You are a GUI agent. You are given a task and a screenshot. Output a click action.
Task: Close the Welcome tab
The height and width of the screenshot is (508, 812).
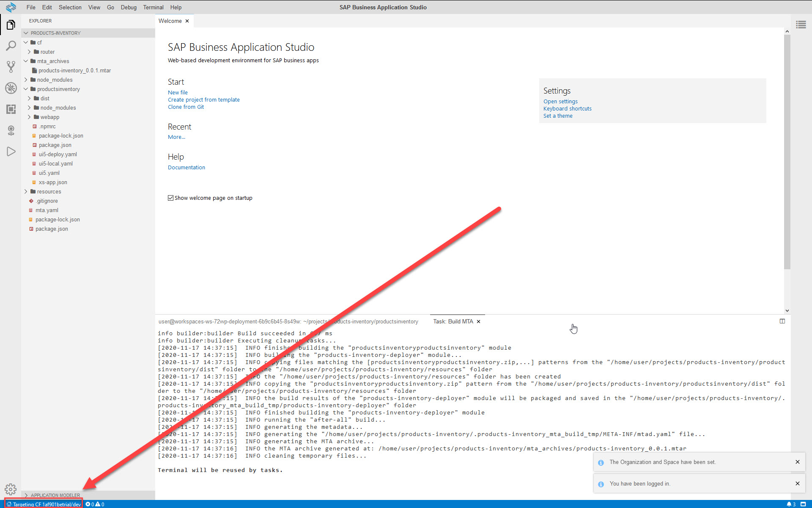pos(187,21)
